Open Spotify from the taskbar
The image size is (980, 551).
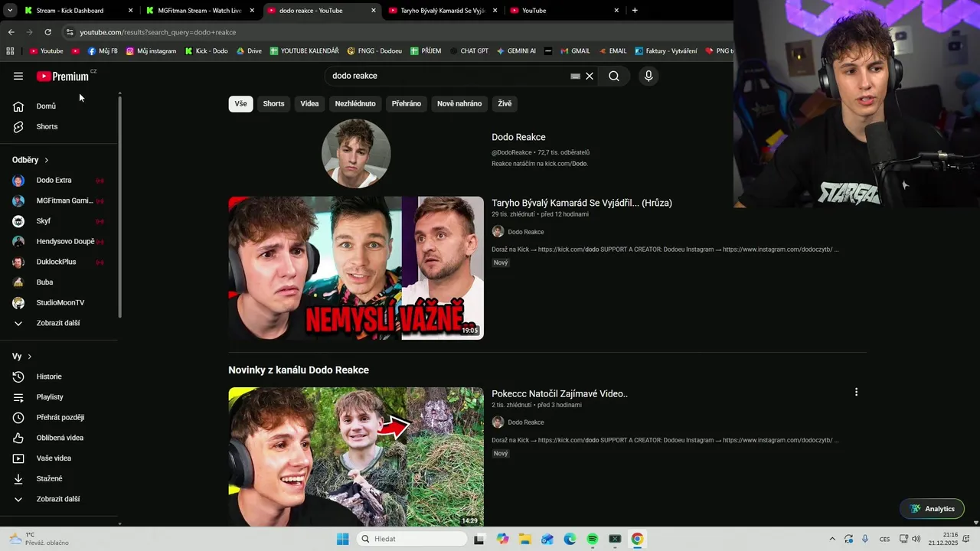click(592, 539)
